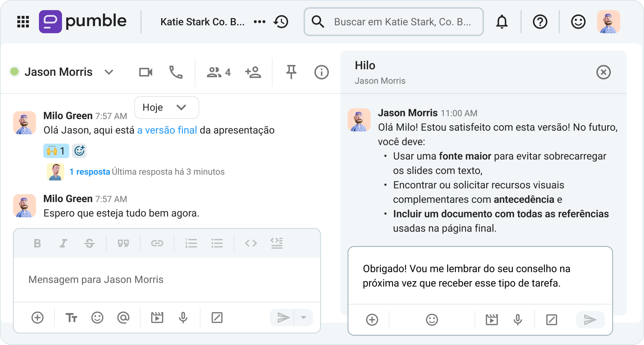Toggle the 🙌 reaction on the presentation message
Screen dimensions: 644x345
pos(56,151)
